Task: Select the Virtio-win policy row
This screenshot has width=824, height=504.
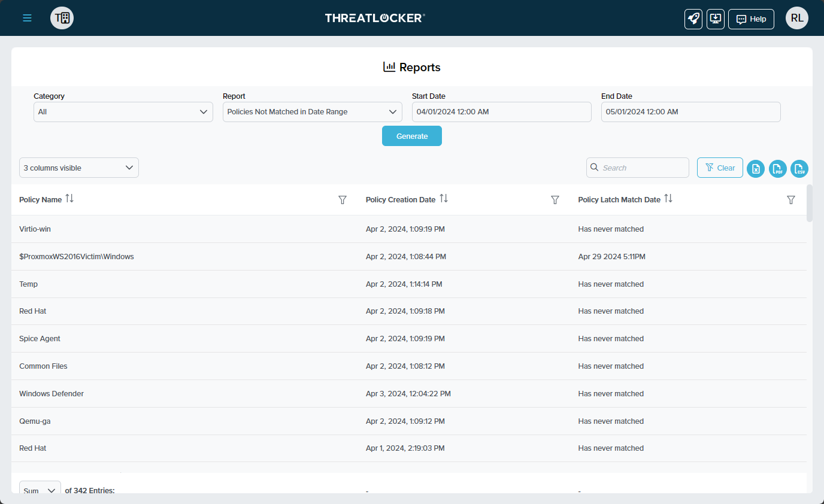Action: [x=409, y=229]
